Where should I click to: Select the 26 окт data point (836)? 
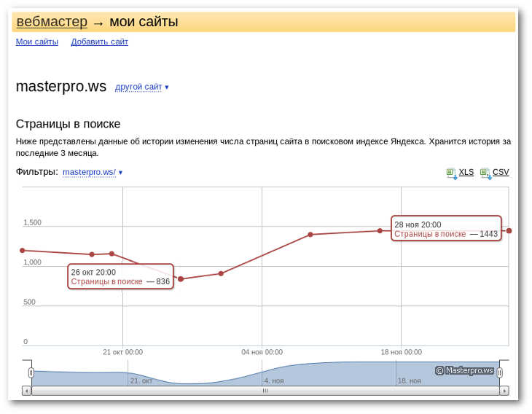pyautogui.click(x=181, y=279)
